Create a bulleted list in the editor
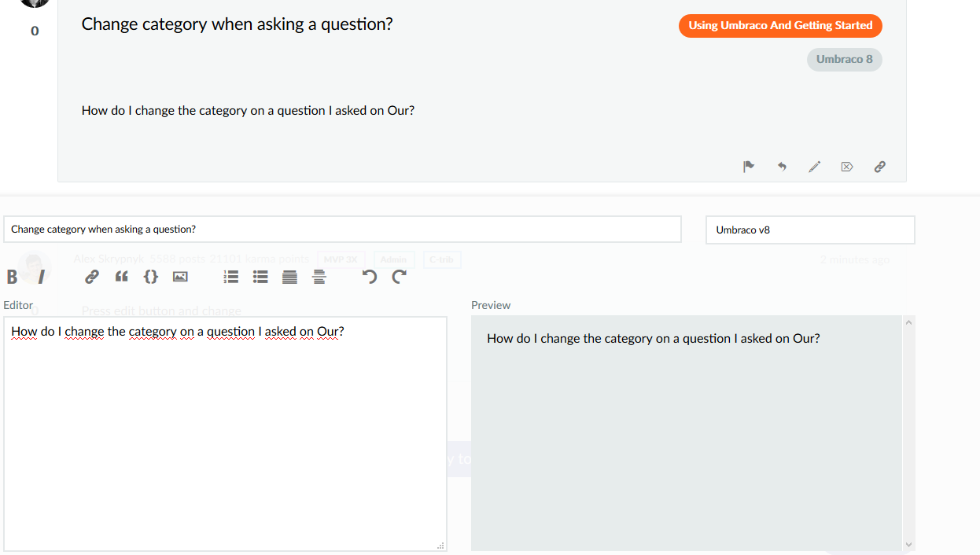 [260, 277]
